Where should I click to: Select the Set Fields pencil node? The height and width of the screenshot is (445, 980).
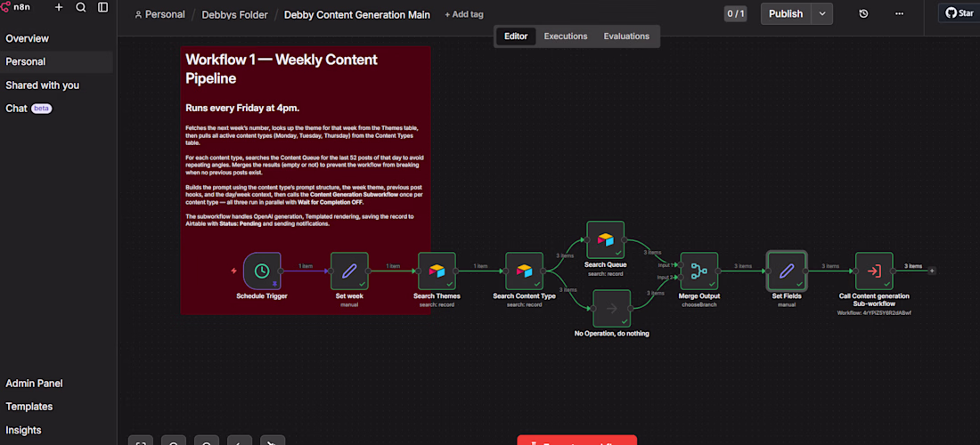click(x=787, y=271)
